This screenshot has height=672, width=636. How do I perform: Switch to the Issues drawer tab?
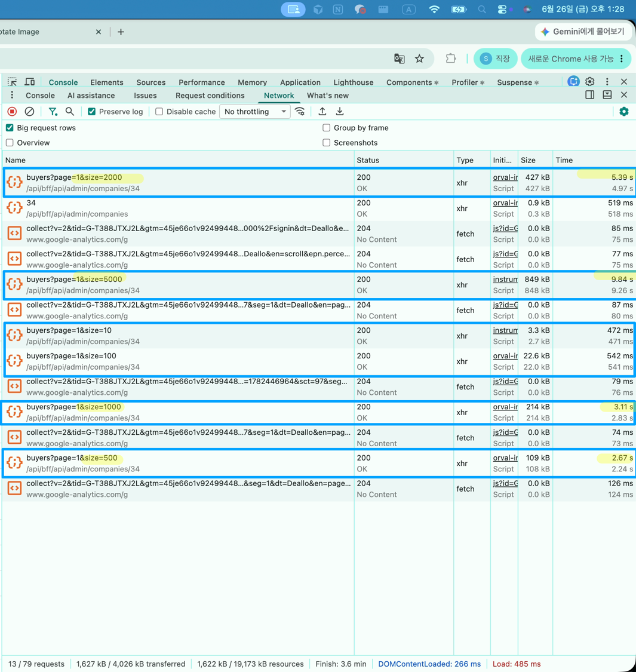145,96
